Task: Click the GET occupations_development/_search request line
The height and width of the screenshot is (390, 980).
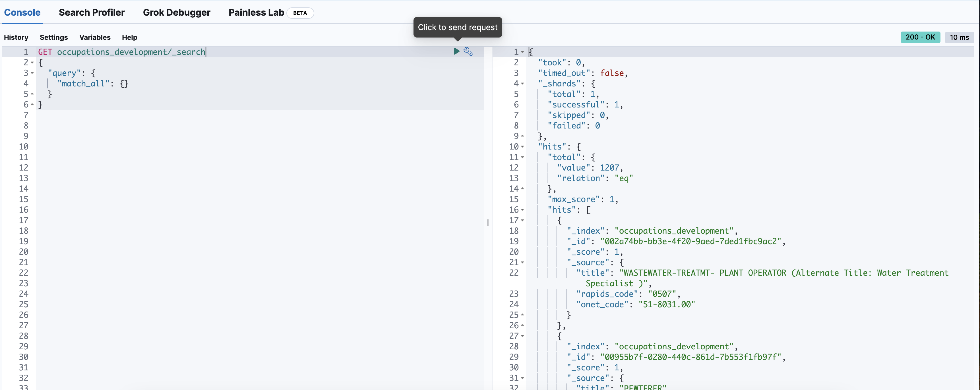Action: point(121,52)
